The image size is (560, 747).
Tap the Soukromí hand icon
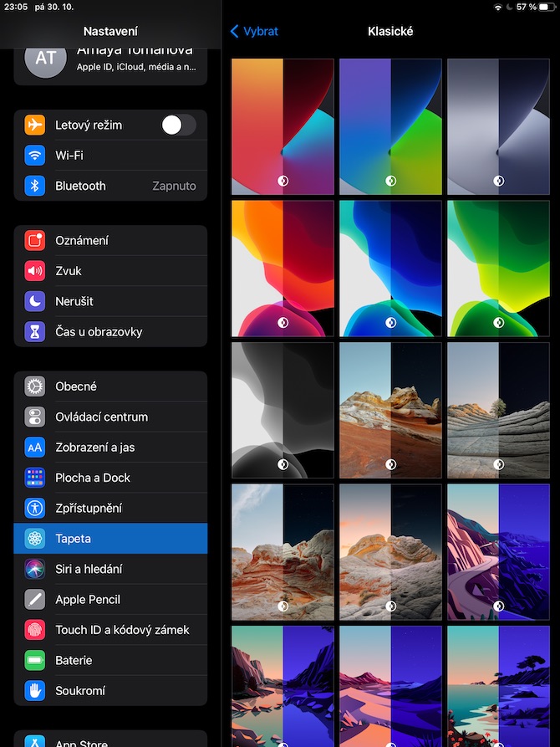click(35, 690)
